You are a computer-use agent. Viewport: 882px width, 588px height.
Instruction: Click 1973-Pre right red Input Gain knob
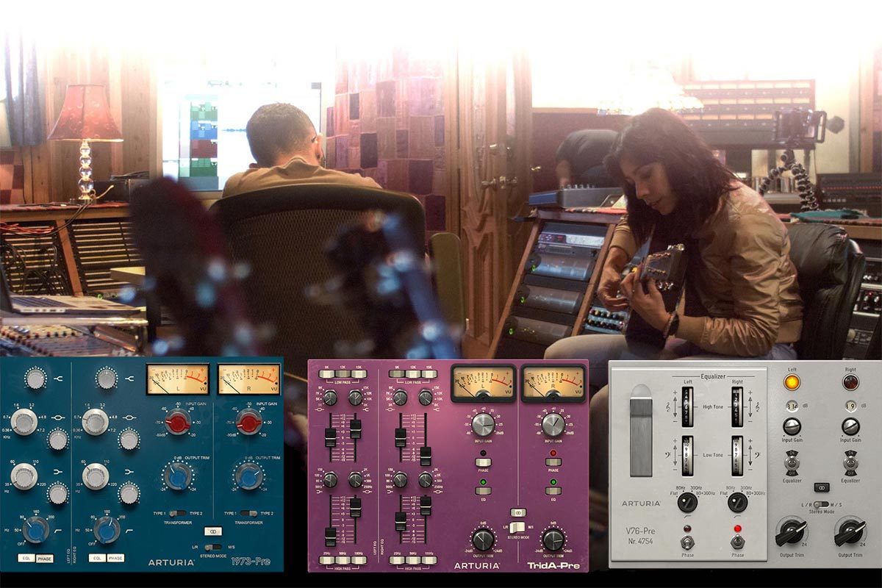coord(249,422)
